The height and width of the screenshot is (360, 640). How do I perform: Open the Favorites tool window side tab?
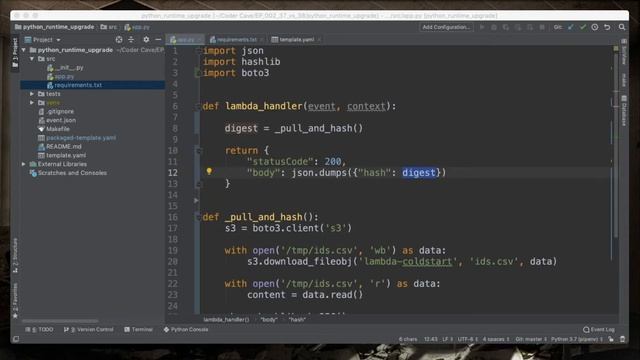click(15, 300)
